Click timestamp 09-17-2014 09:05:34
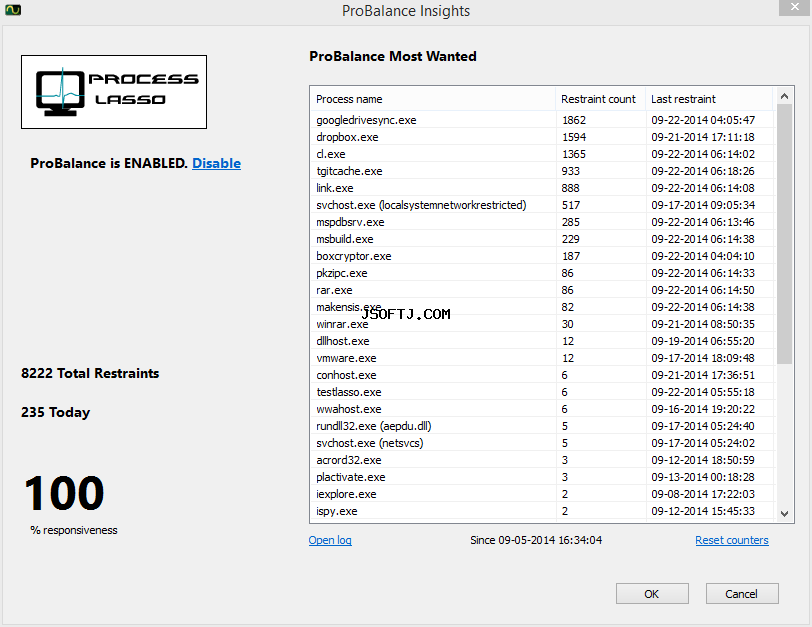Image resolution: width=812 pixels, height=627 pixels. pos(703,205)
